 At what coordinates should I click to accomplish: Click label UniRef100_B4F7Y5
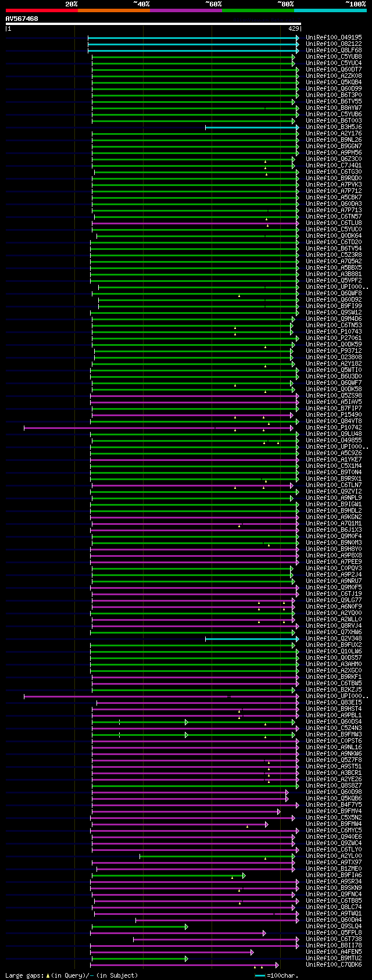334,804
